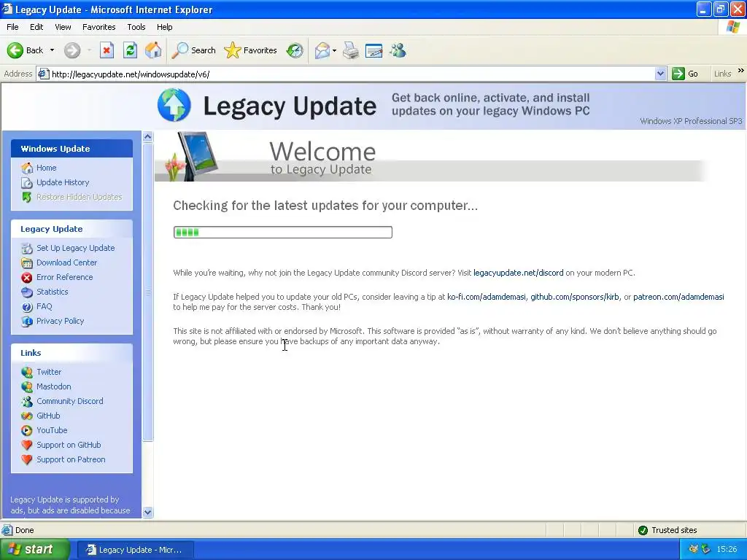
Task: Click the Set Up Legacy Update icon
Action: 27,248
